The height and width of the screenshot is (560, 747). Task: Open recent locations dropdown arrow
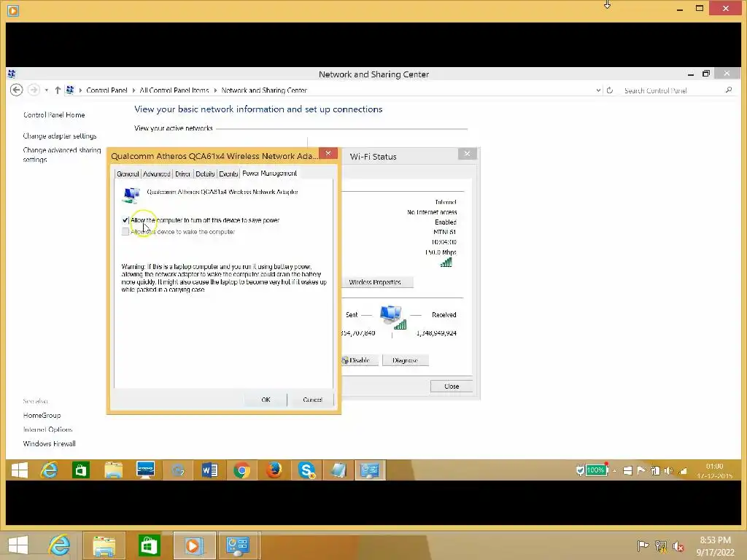coord(46,90)
